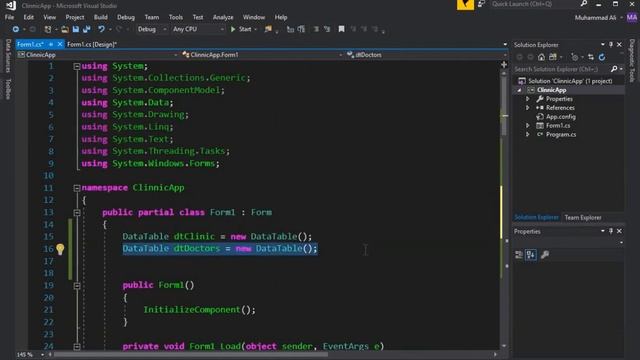Click the Comment Out Lines toolbar icon
This screenshot has height=360, width=640.
click(x=316, y=29)
